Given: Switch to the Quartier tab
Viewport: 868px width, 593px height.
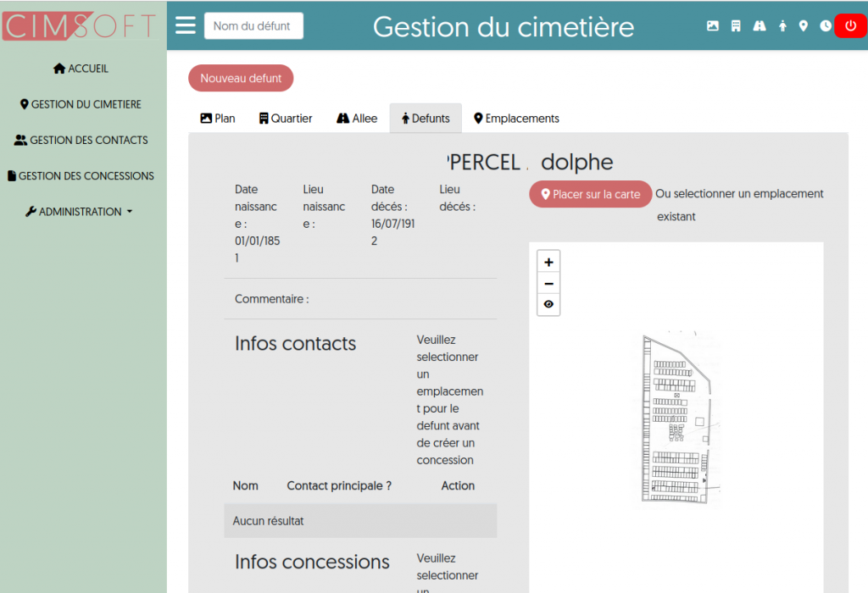Looking at the screenshot, I should 285,118.
